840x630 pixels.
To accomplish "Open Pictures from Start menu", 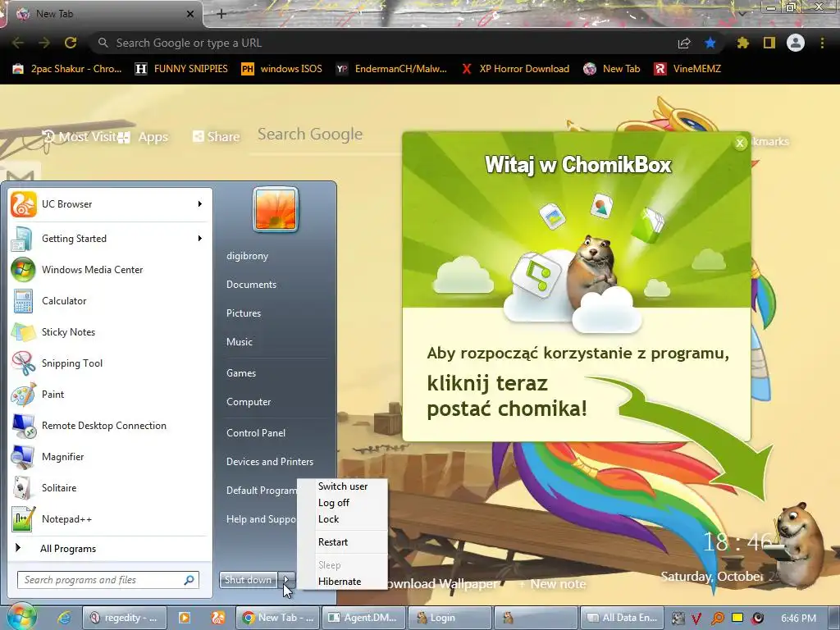I will click(244, 313).
